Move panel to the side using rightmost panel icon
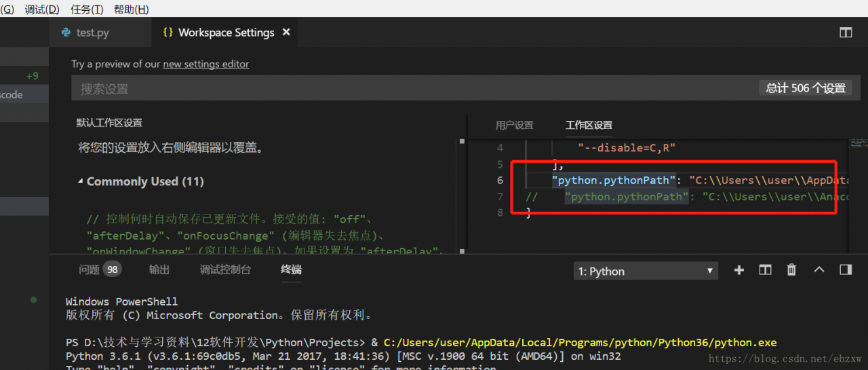 point(845,270)
